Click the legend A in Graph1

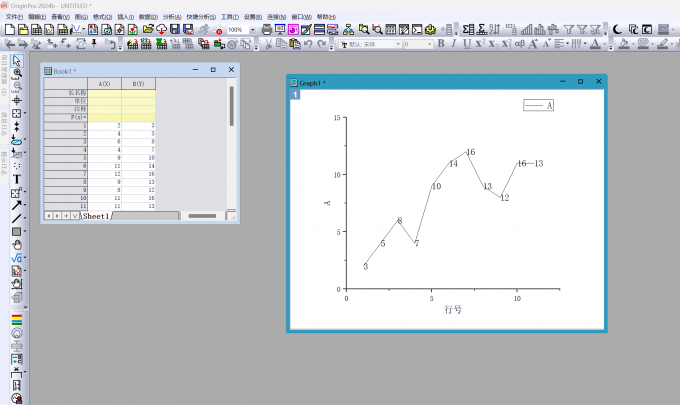(x=538, y=105)
